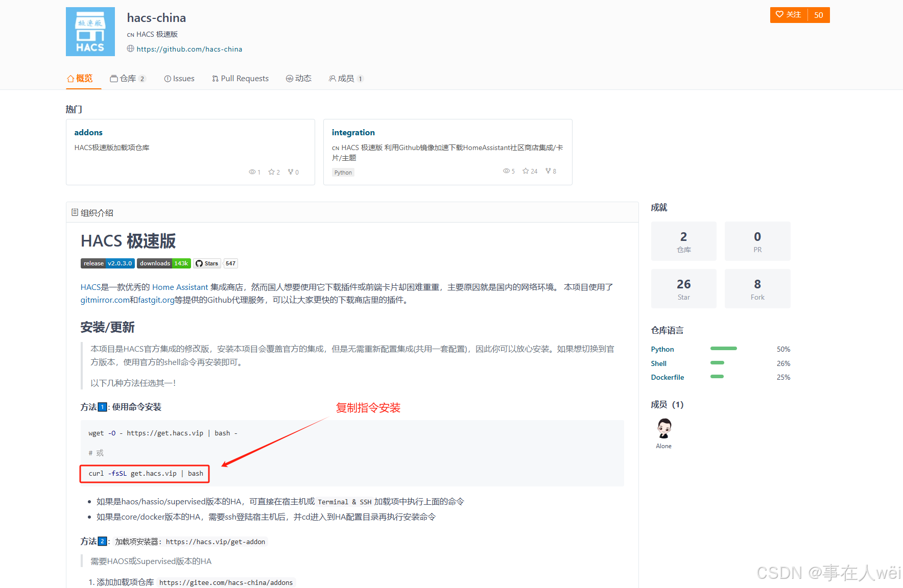The width and height of the screenshot is (903, 588).
Task: Click the 547 stars count badge
Action: pos(231,263)
